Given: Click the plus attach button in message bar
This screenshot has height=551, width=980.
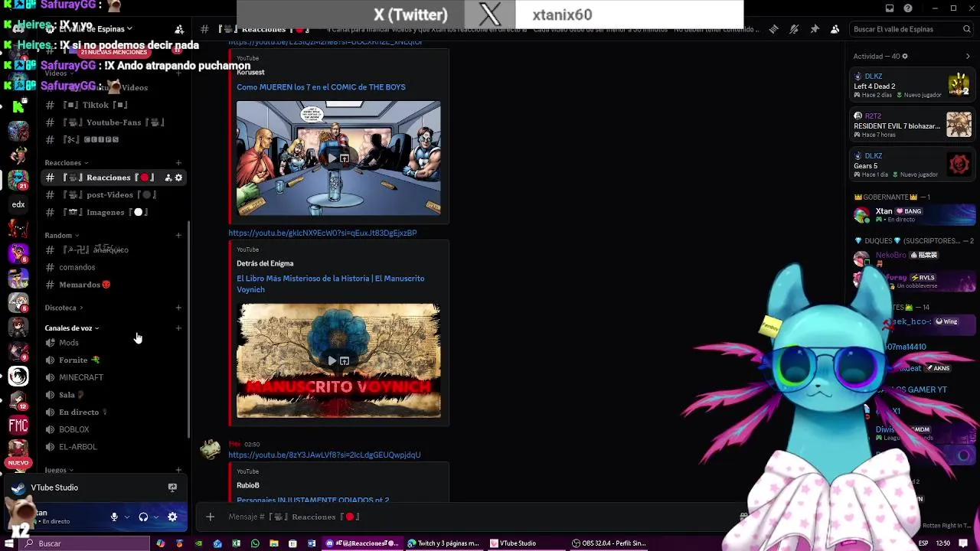Looking at the screenshot, I should 210,517.
